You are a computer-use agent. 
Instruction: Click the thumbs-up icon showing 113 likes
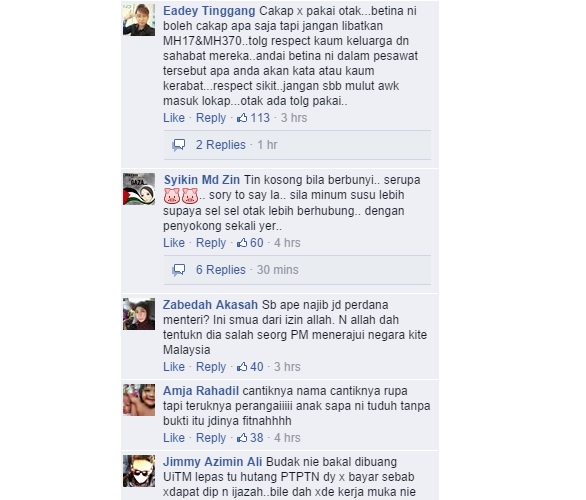pos(242,118)
